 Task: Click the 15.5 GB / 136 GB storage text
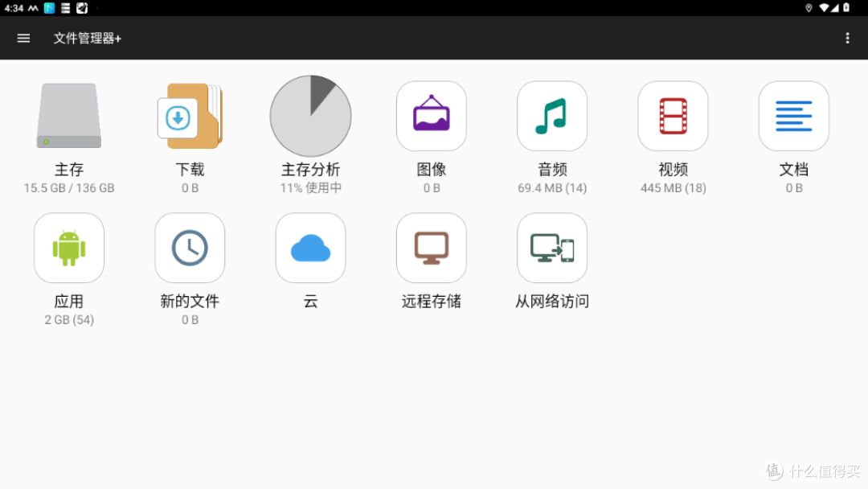[69, 187]
